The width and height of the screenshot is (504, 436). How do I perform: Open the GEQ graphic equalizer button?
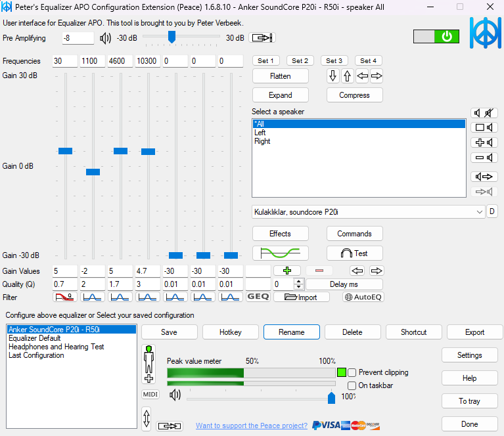click(x=258, y=297)
